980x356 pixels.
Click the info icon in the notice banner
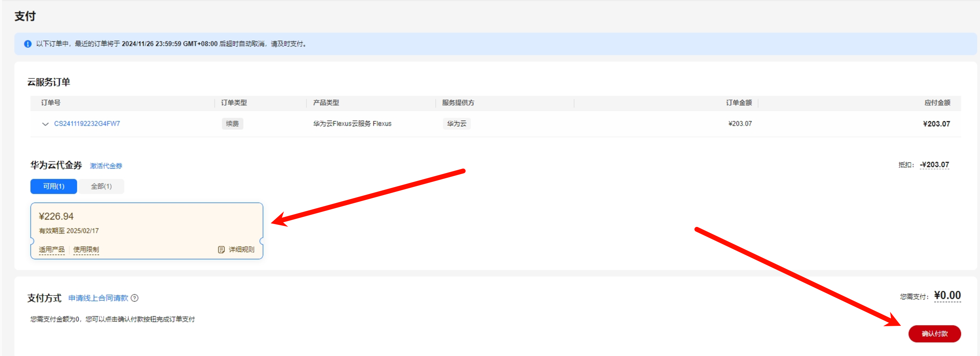click(28, 44)
